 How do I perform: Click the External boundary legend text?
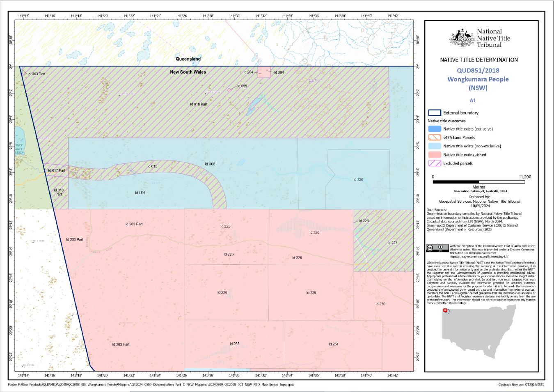pyautogui.click(x=461, y=113)
